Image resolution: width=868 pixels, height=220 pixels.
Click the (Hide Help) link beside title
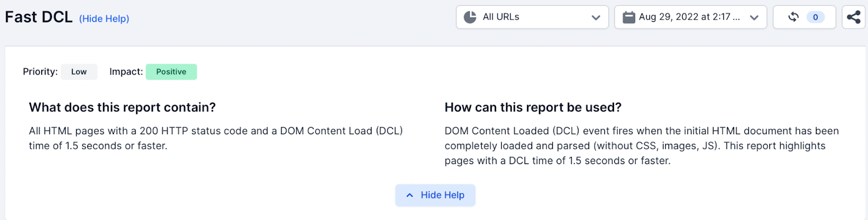pos(104,18)
